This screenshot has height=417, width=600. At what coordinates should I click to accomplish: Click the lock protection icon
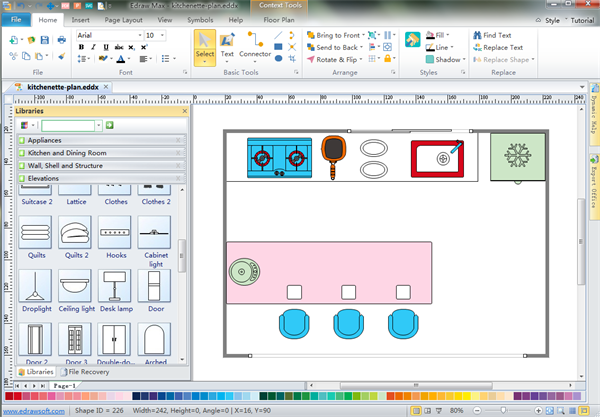coord(388,59)
